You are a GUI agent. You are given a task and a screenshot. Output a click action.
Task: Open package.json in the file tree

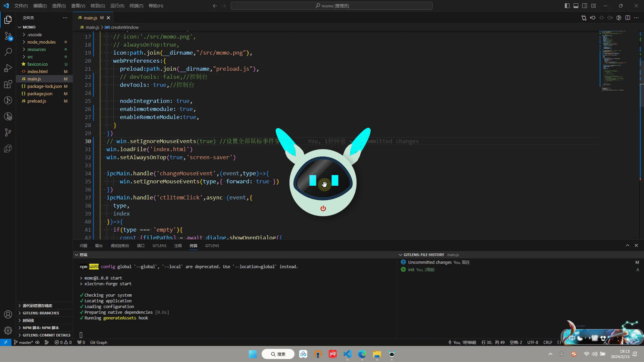[x=45, y=94]
